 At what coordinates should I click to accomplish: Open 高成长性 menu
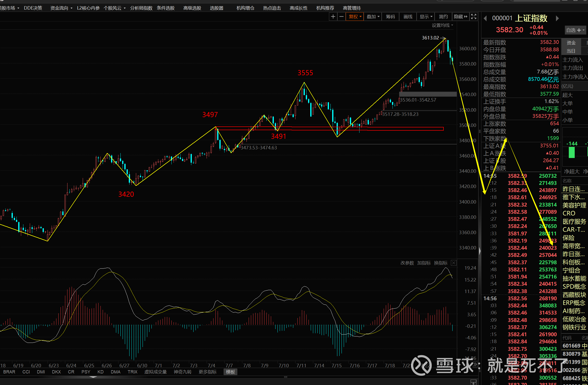299,8
